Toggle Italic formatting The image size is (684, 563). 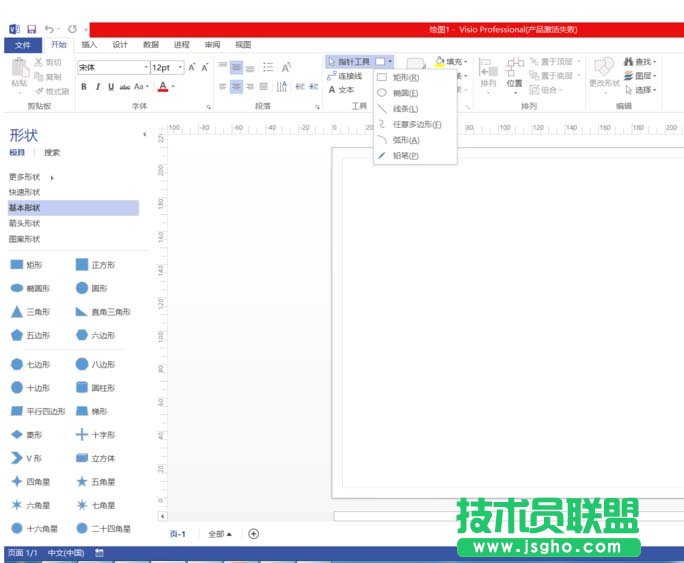(98, 87)
